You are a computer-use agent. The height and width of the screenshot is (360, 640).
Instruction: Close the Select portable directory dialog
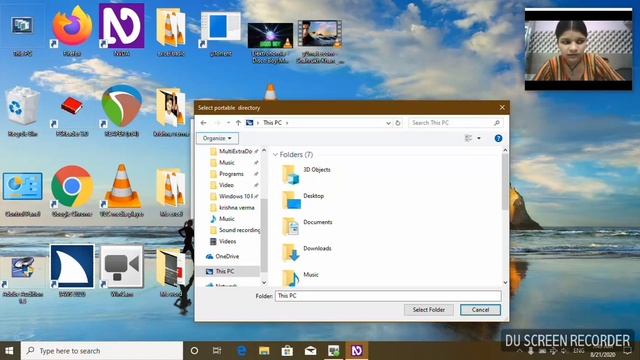502,107
